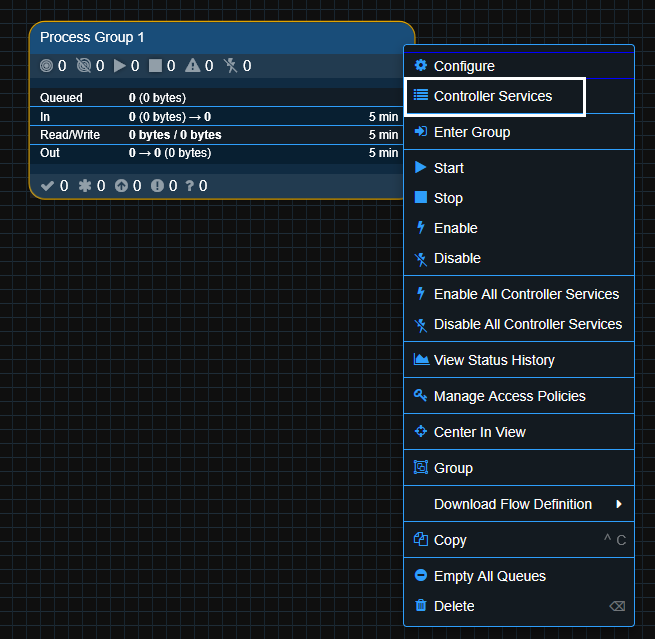Viewport: 655px width, 640px height.
Task: Click the sync failure question mark icon
Action: pos(190,185)
